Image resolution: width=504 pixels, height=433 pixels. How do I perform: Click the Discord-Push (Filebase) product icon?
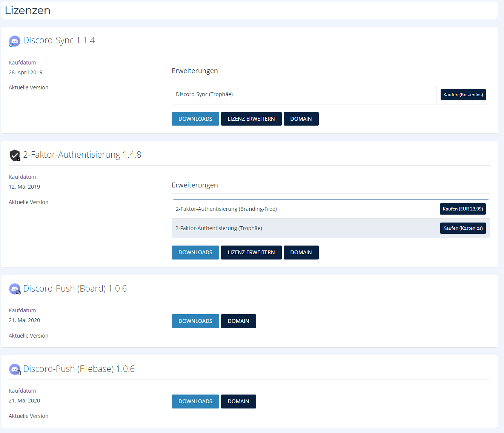click(14, 370)
